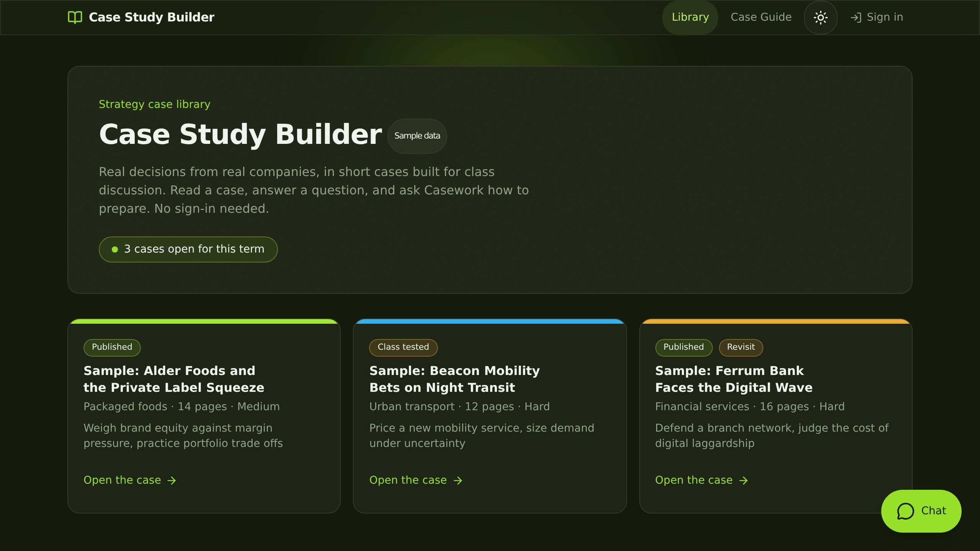Image resolution: width=980 pixels, height=551 pixels.
Task: Select the Ferrum Bank Digital Wave title
Action: click(733, 379)
